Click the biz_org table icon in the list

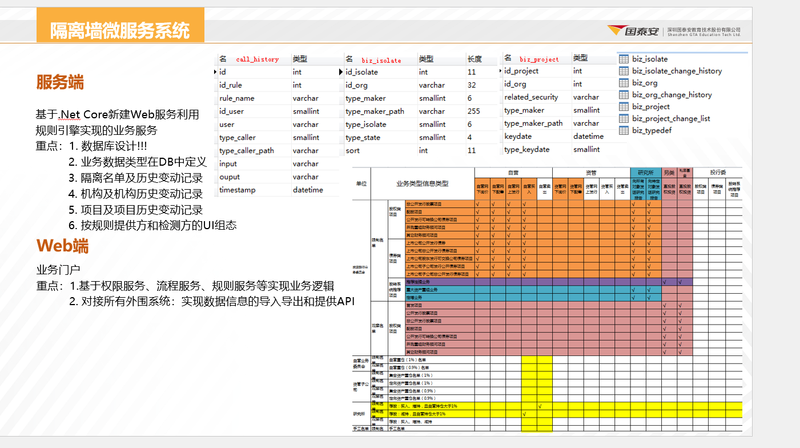point(623,83)
